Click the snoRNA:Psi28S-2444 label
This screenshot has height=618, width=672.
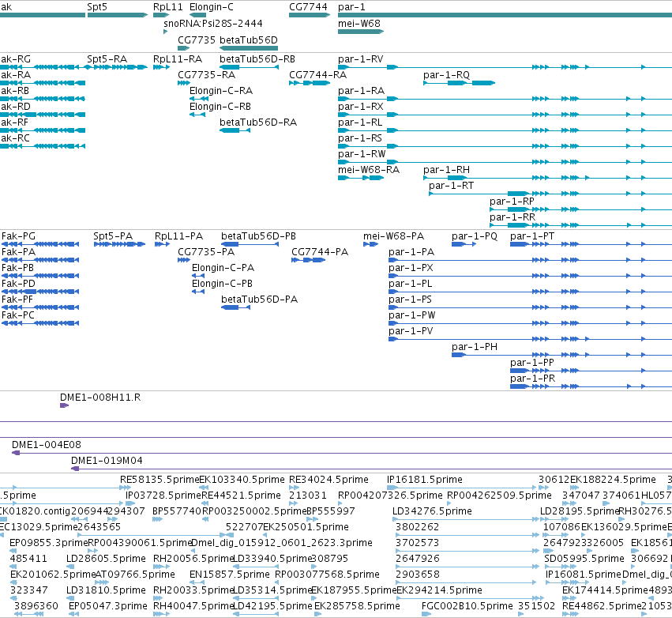(213, 24)
